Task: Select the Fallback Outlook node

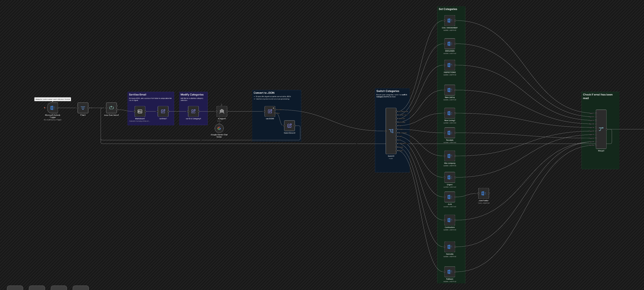Action: pos(450,272)
